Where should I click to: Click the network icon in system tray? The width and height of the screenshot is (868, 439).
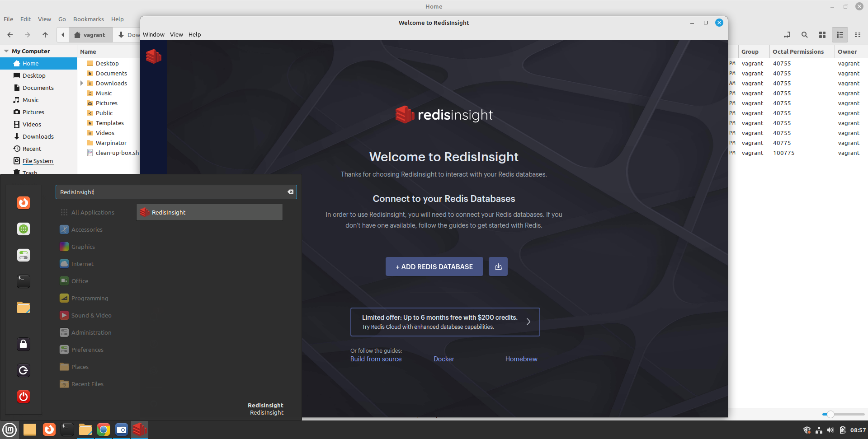tap(819, 430)
